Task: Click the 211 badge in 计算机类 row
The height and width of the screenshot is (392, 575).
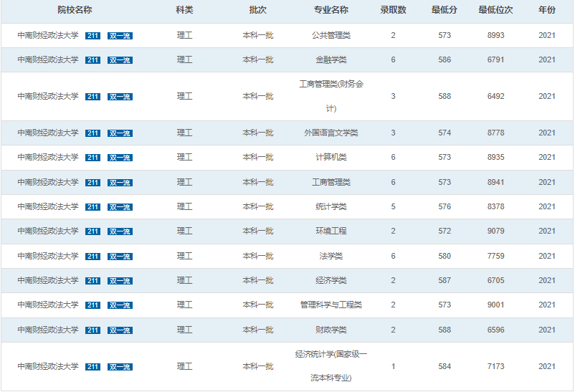Action: (92, 158)
